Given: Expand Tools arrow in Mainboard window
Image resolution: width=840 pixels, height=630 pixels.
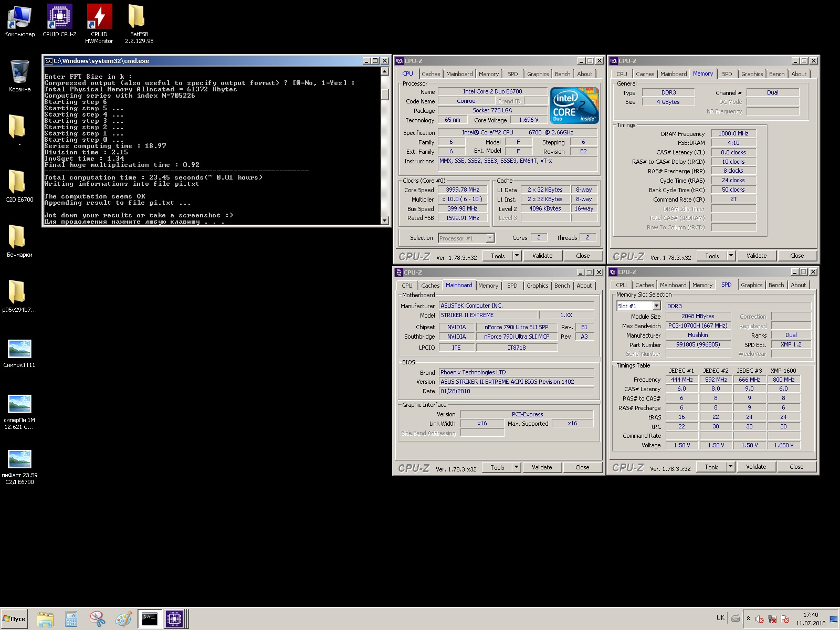Looking at the screenshot, I should click(x=516, y=467).
